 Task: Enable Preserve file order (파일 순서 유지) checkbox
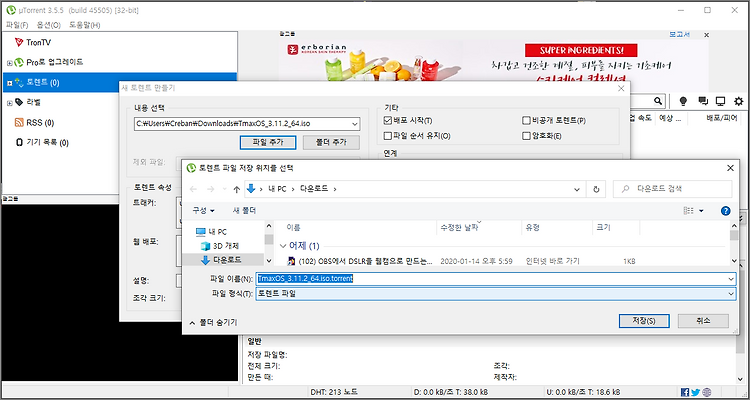388,136
